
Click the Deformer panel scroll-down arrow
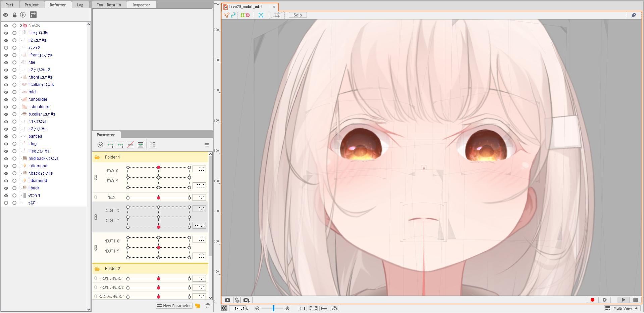[89, 309]
